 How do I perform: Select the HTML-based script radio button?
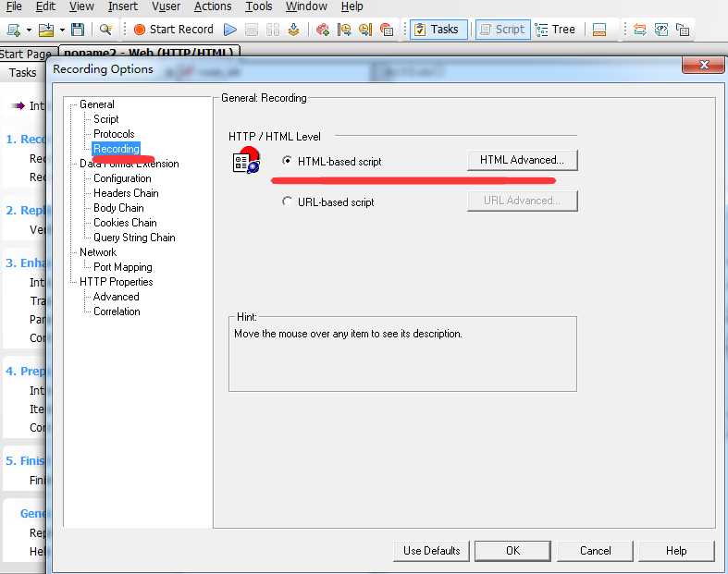click(x=288, y=161)
